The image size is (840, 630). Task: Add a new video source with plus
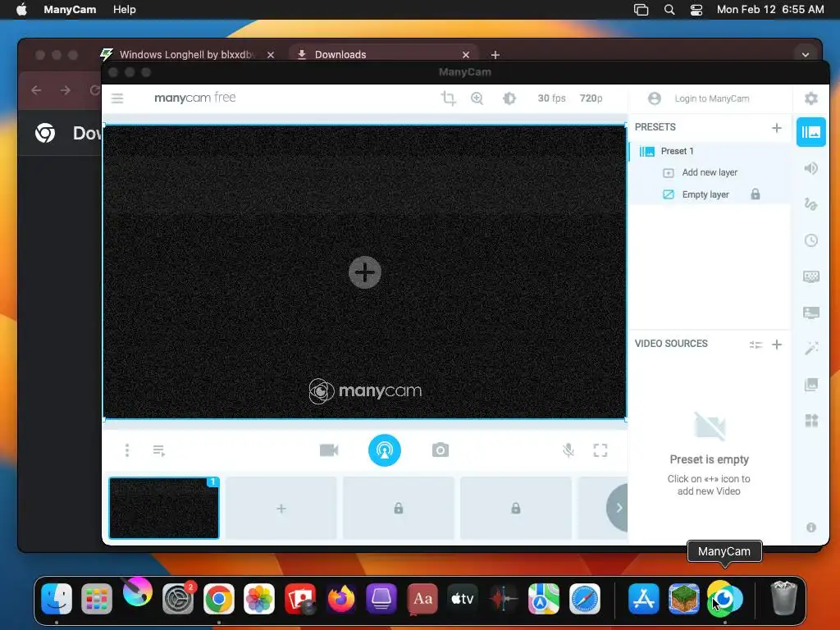point(777,345)
